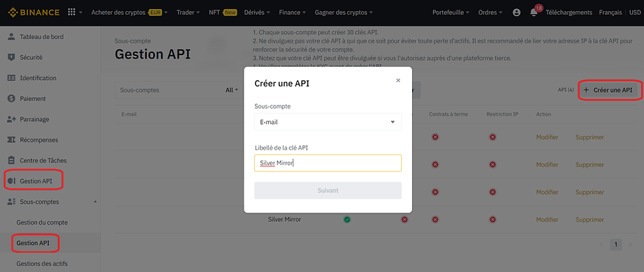Open the Sous-compte E-mail dropdown
Image resolution: width=644 pixels, height=272 pixels.
328,122
